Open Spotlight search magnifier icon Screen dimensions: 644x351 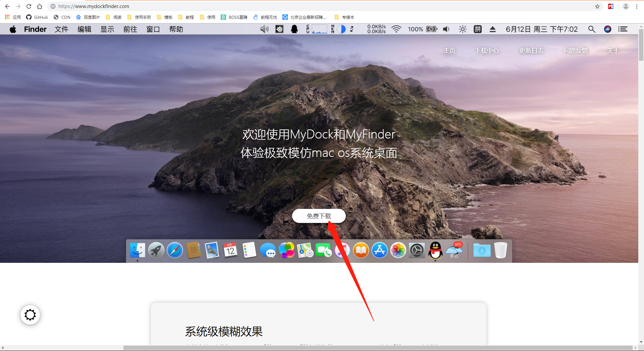[592, 29]
